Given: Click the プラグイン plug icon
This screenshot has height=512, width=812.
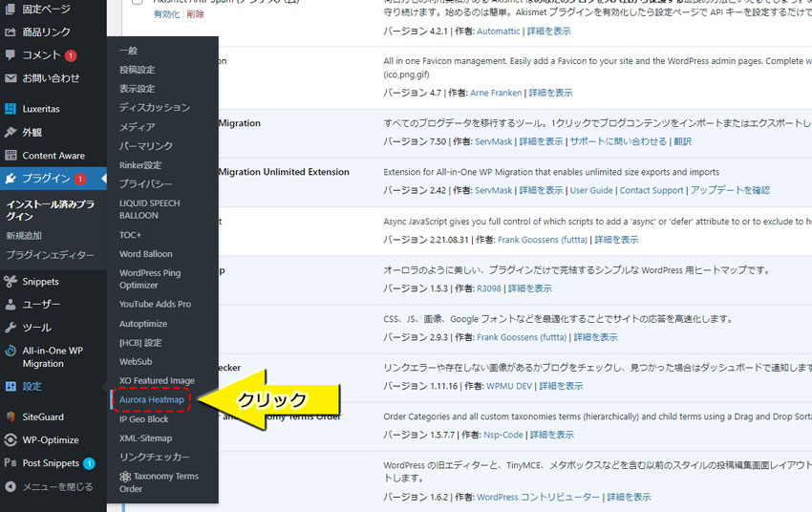Looking at the screenshot, I should [x=11, y=179].
